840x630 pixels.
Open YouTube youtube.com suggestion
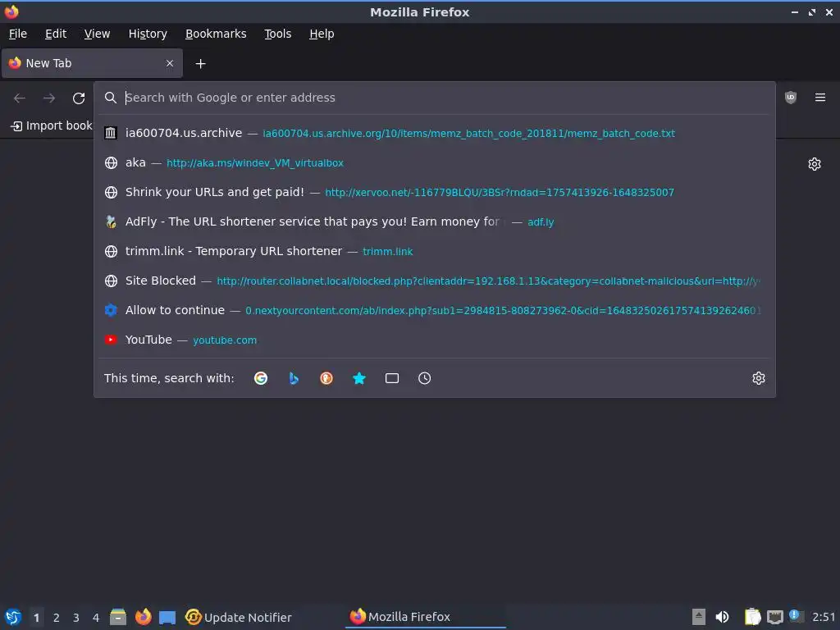(435, 340)
